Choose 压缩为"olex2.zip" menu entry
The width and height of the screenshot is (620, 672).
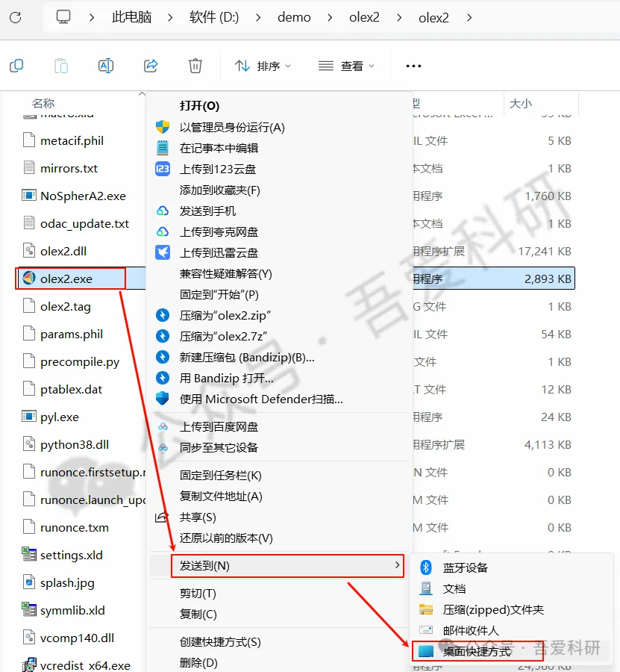[x=225, y=315]
